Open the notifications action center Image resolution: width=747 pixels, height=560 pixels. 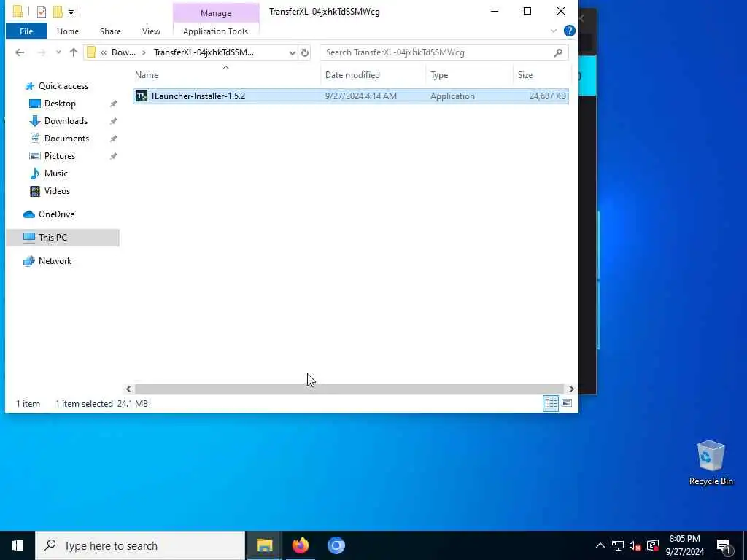click(x=724, y=546)
